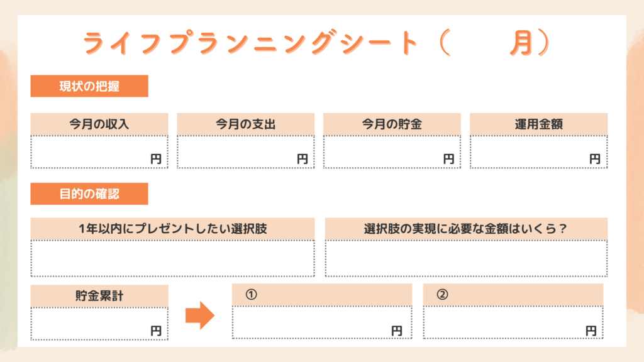Click the ライフプランニングシート title text
Image resolution: width=644 pixels, height=362 pixels.
click(252, 43)
